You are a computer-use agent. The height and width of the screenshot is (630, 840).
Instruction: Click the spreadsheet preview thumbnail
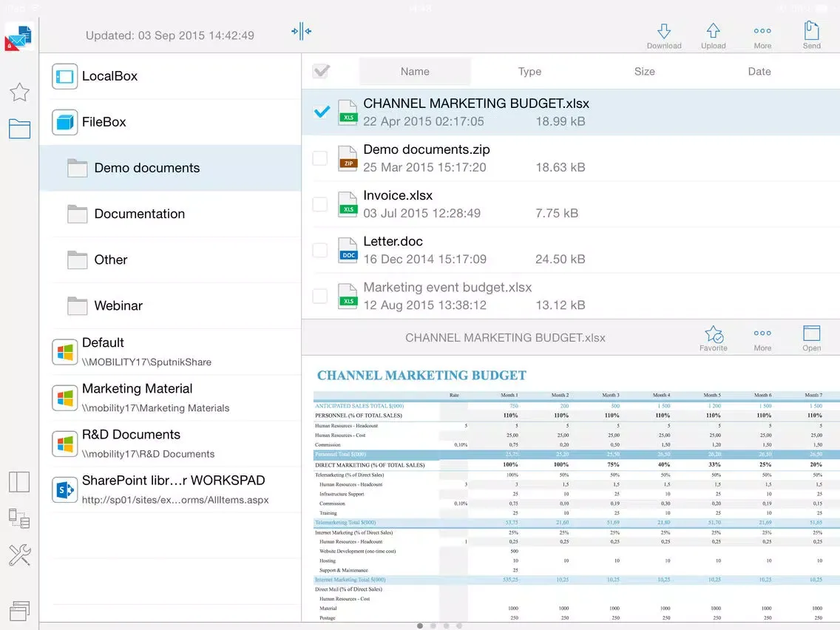(x=571, y=489)
